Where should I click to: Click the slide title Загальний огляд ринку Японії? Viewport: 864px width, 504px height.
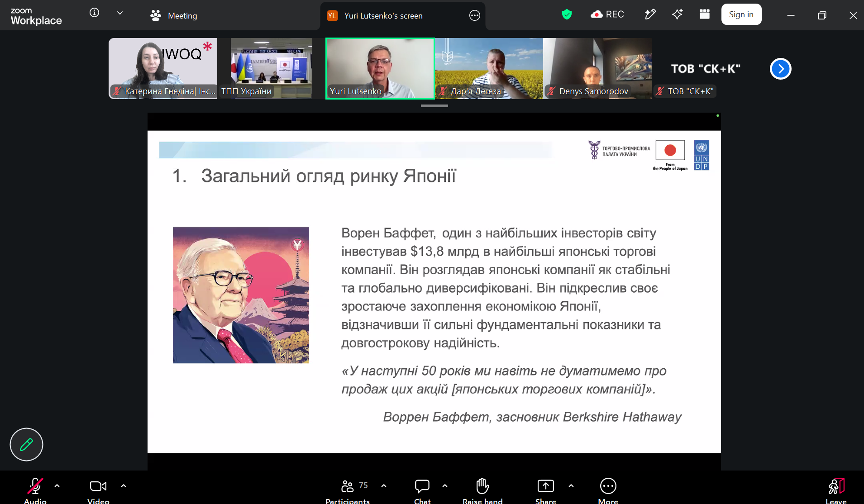coord(329,176)
